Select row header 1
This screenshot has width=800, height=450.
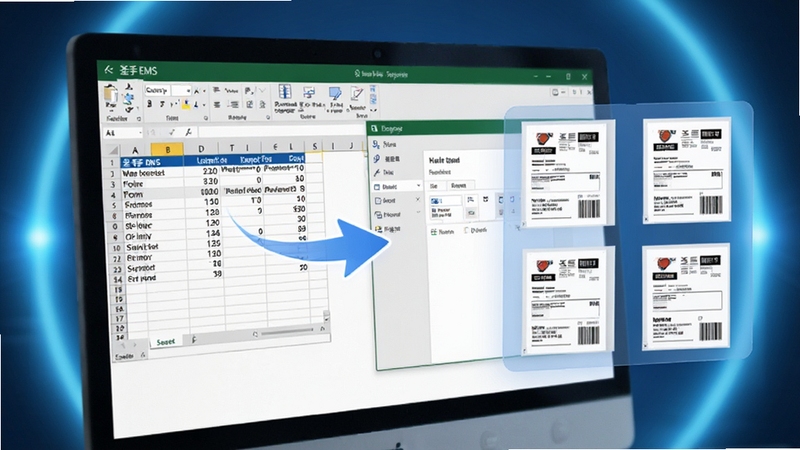112,163
